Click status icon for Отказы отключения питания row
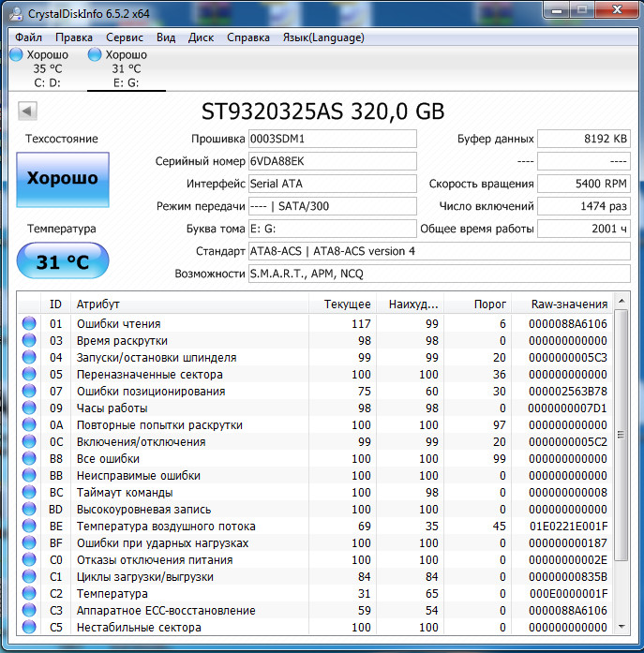The image size is (644, 653). (29, 559)
